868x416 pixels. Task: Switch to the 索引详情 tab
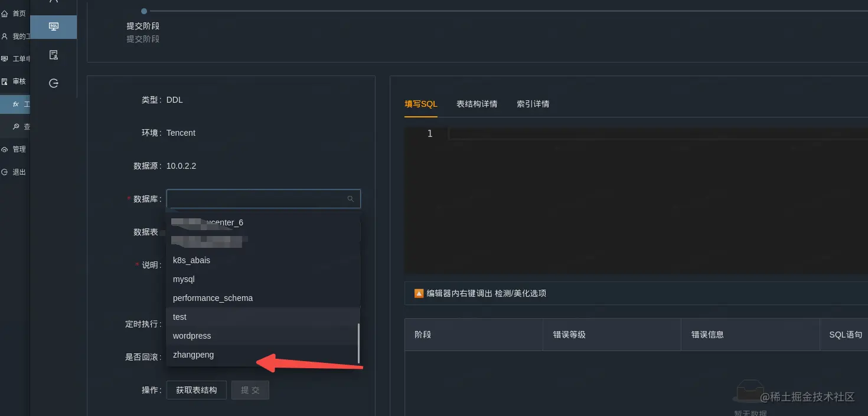pyautogui.click(x=533, y=104)
